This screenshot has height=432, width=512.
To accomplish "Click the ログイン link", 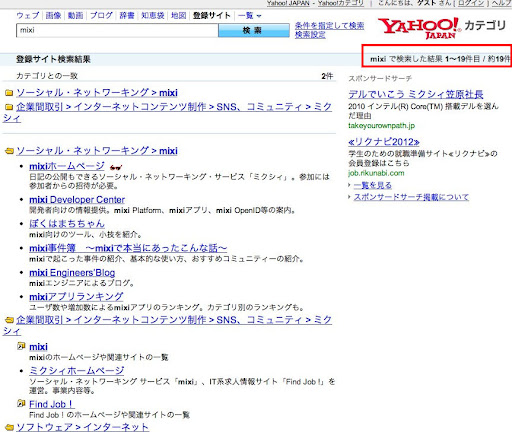I will [x=471, y=3].
